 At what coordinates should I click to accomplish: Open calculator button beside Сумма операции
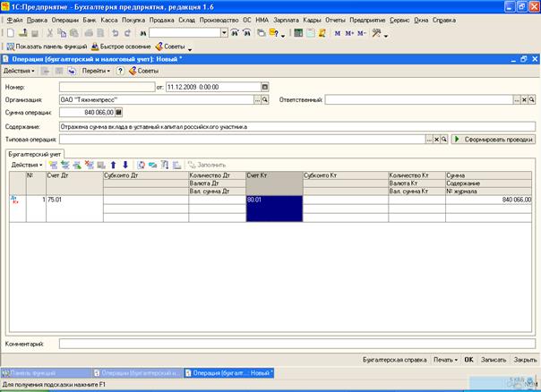(119, 113)
